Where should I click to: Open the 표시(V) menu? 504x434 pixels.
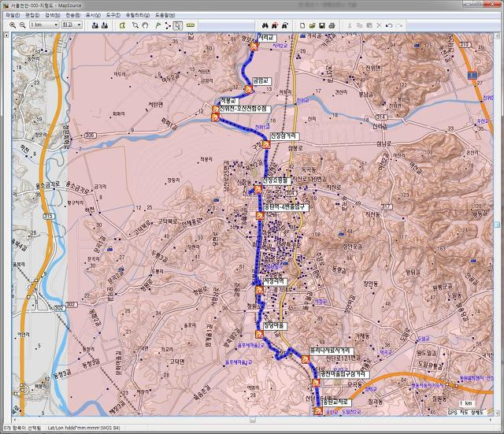coord(93,15)
